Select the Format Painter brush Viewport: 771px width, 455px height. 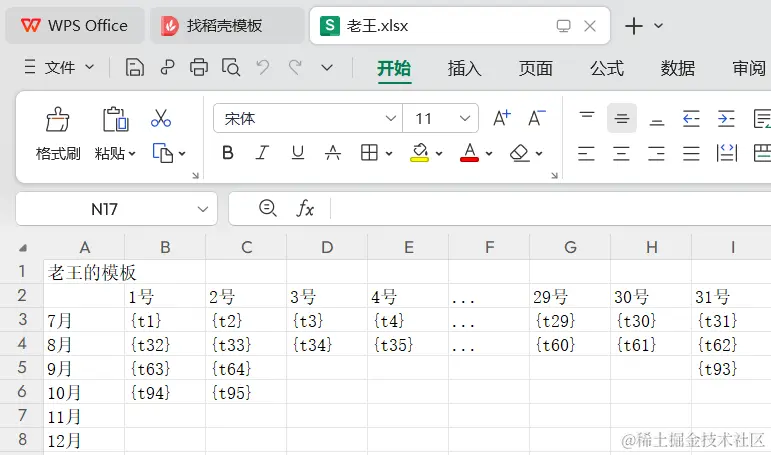pyautogui.click(x=58, y=120)
